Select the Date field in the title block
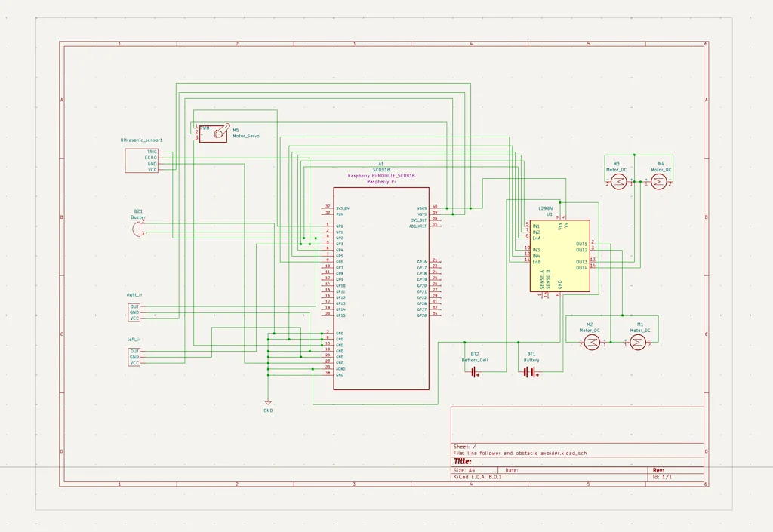 513,470
